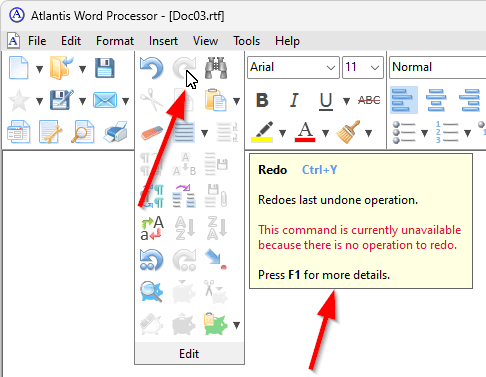Viewport: 486px width, 377px height.
Task: Click the green piggy clipboard paste icon
Action: [216, 324]
